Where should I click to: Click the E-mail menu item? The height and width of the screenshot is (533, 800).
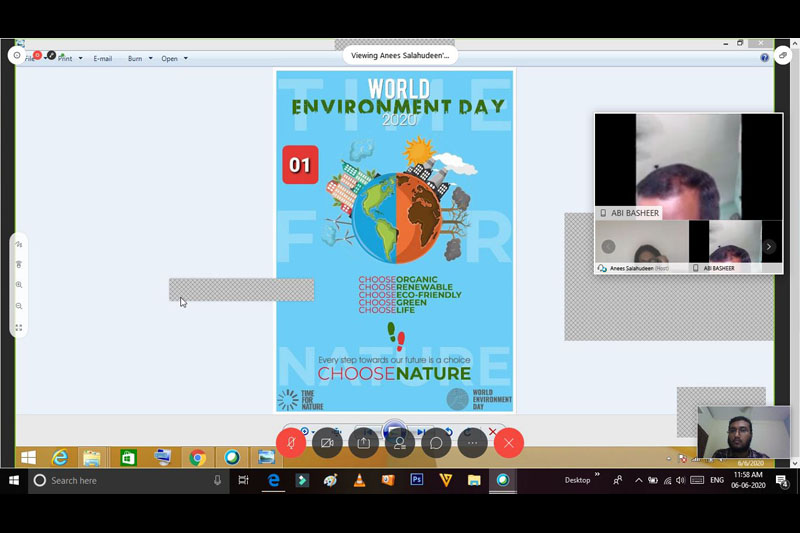[103, 58]
